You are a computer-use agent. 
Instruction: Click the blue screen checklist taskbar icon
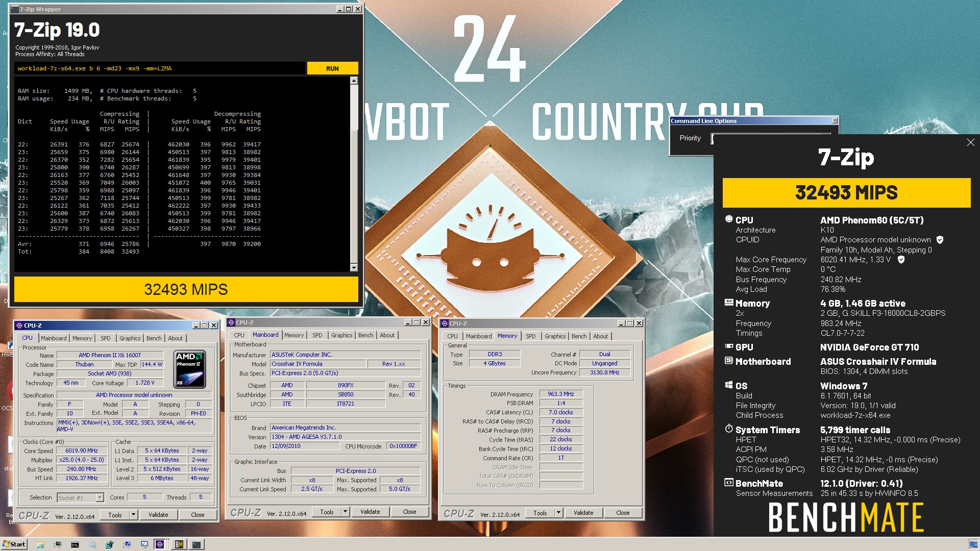pyautogui.click(x=144, y=544)
